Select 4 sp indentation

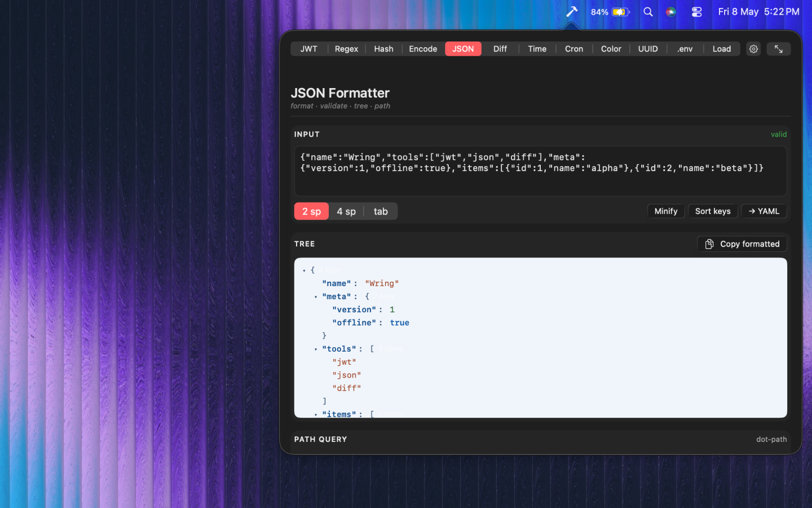[346, 211]
